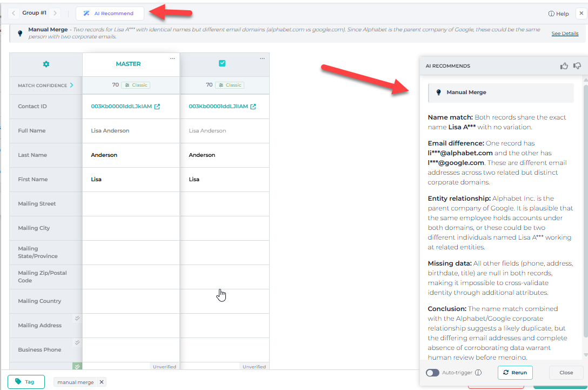The image size is (588, 390).
Task: Click green double-check icon below Business Phone
Action: click(77, 366)
